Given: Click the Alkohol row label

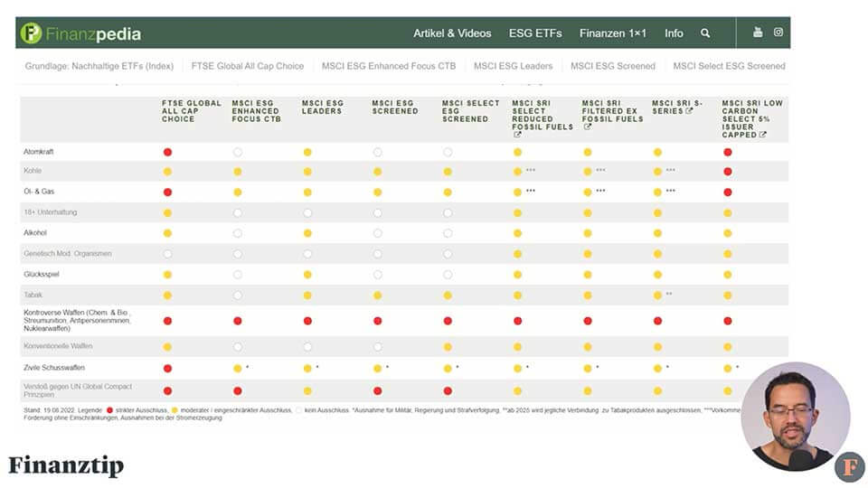Looking at the screenshot, I should point(35,233).
